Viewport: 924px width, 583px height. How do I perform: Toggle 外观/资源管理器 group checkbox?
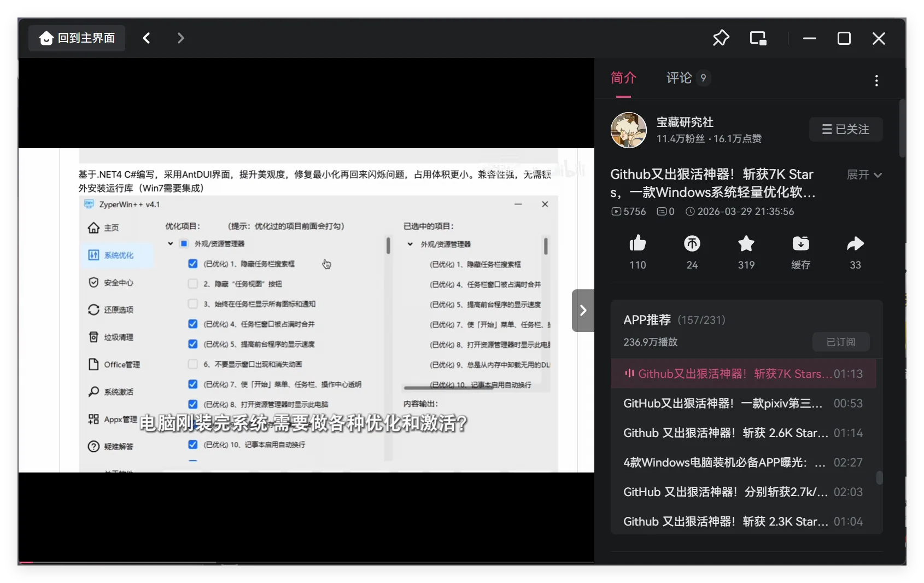point(184,243)
